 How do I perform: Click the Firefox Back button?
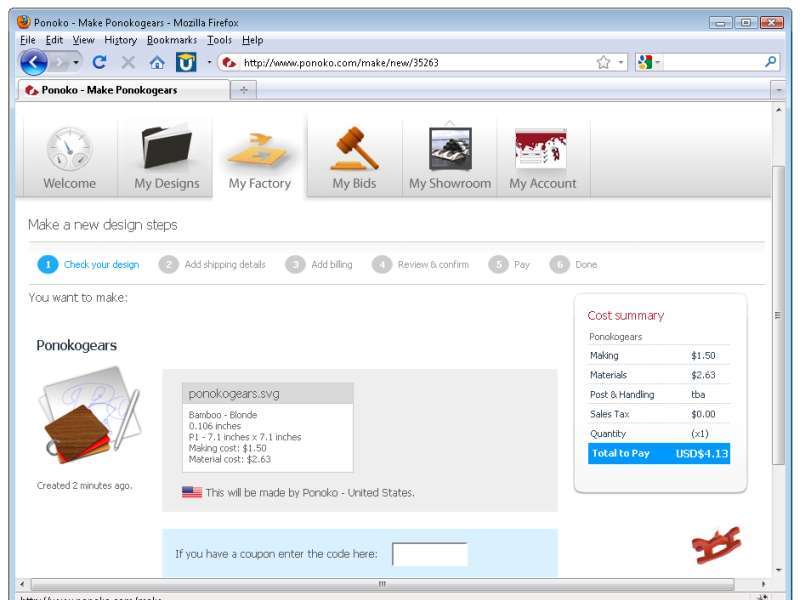point(34,63)
